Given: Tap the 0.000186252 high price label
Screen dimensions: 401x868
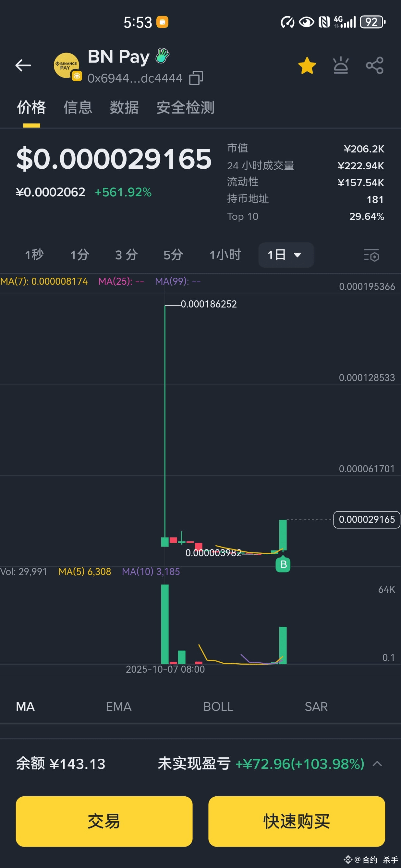Looking at the screenshot, I should [209, 304].
